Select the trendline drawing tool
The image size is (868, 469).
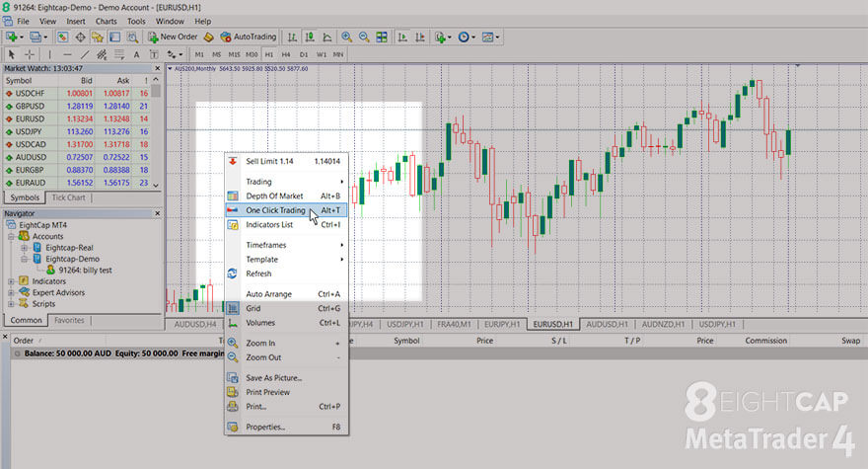pos(85,54)
